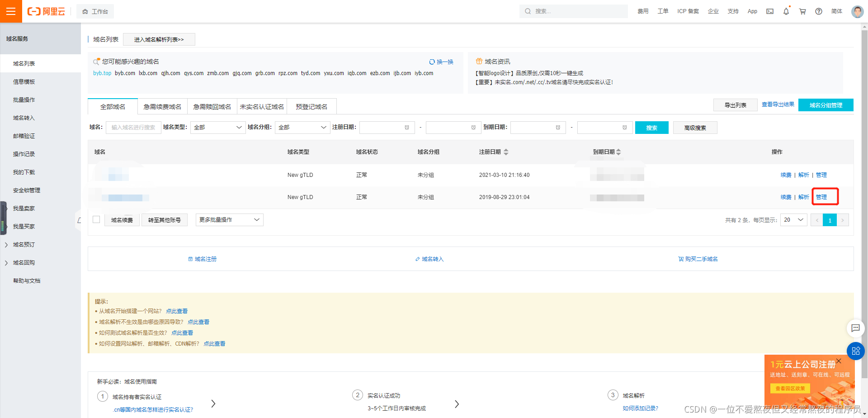The height and width of the screenshot is (418, 868).
Task: Open the 域名类型 dropdown
Action: [218, 128]
